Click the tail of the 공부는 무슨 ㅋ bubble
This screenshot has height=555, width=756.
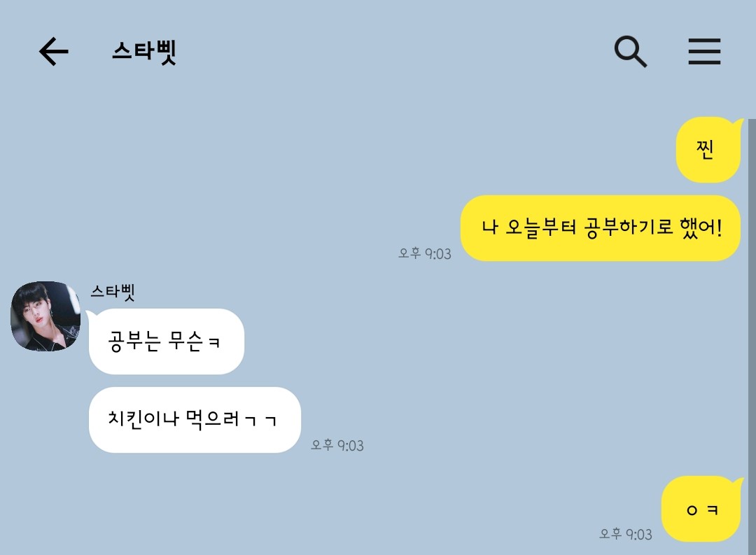(x=90, y=314)
